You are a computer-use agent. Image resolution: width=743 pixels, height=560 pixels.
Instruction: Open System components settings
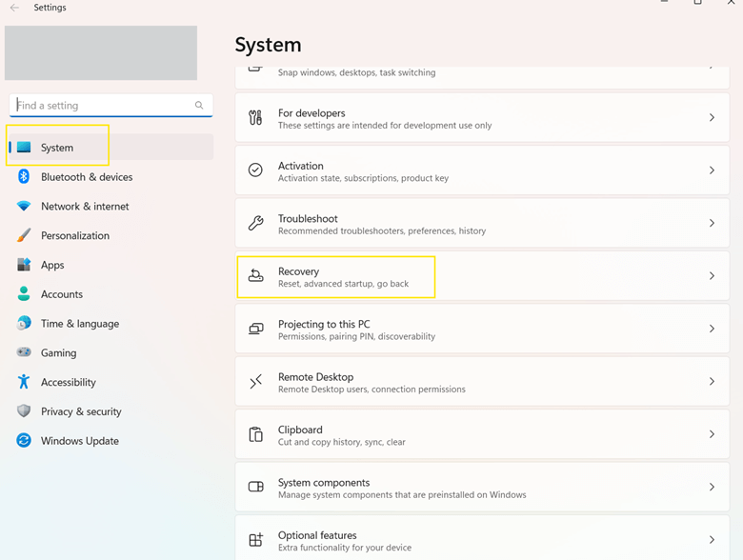coord(482,487)
